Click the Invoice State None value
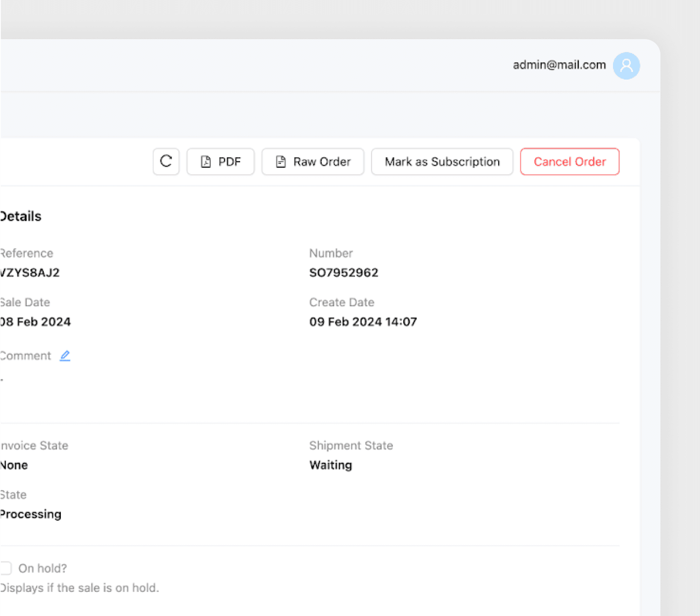Screen dimensions: 700x616 pos(13,465)
